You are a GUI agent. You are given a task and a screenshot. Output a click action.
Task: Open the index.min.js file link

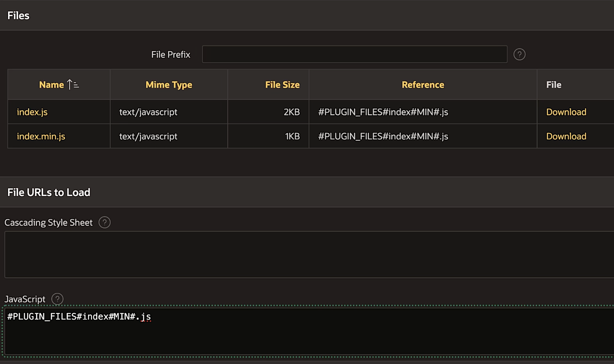pos(41,136)
